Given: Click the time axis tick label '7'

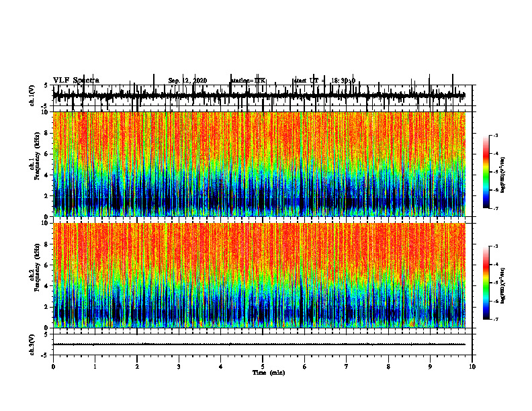Looking at the screenshot, I should tap(347, 367).
